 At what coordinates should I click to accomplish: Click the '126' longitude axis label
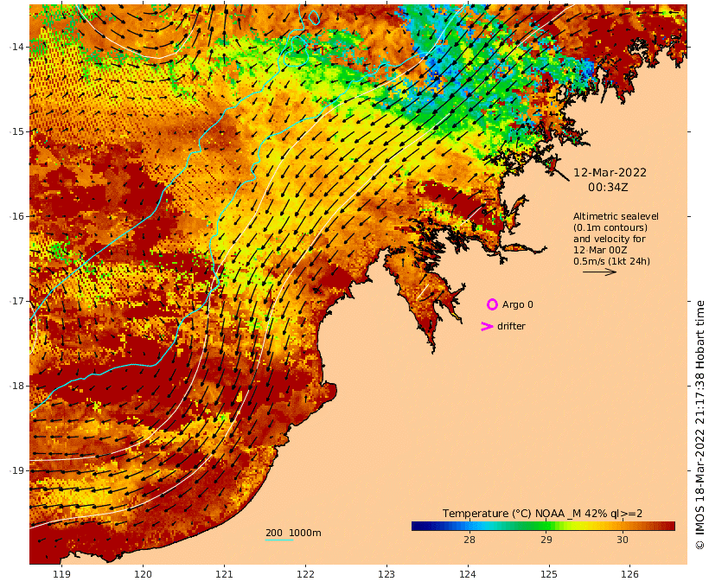(x=629, y=574)
